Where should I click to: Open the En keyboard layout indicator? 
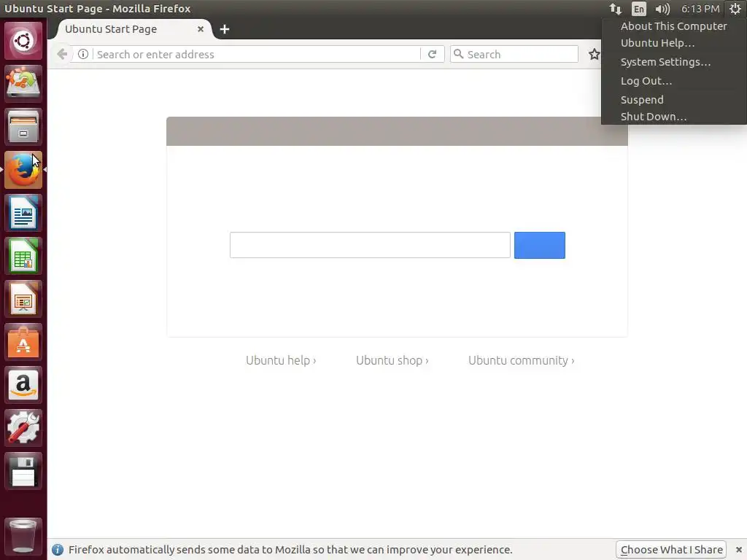click(x=638, y=9)
